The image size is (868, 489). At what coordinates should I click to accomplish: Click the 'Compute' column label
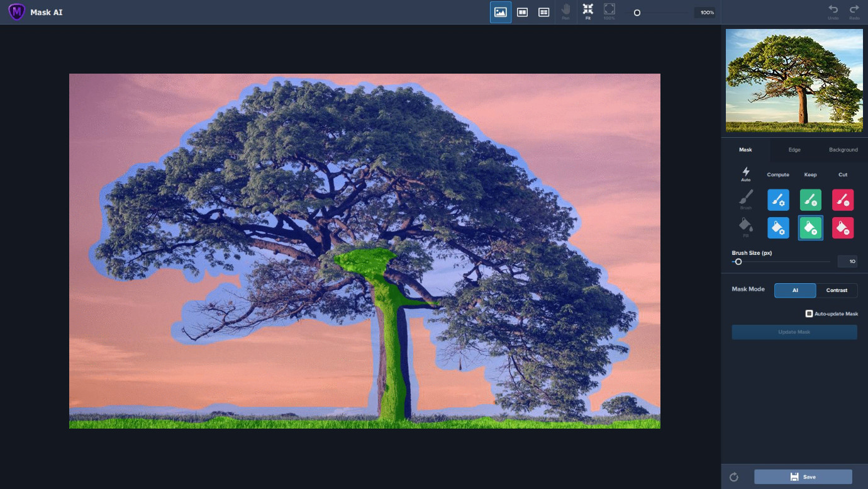[778, 175]
